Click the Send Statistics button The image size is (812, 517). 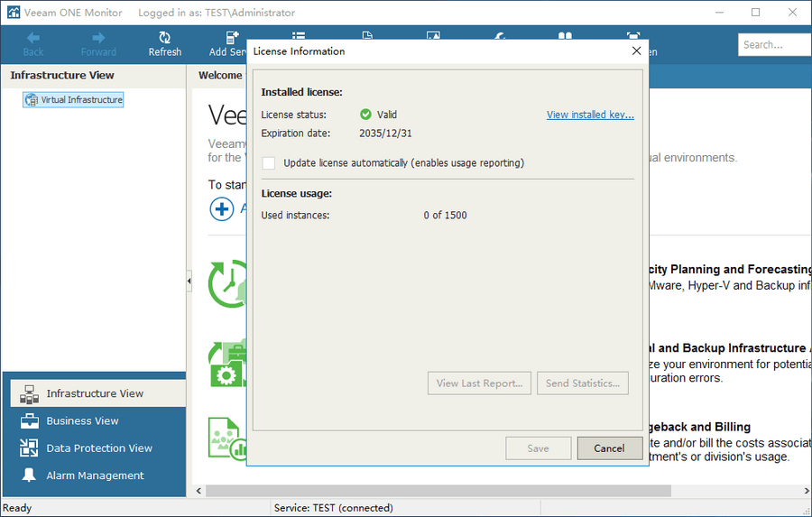(x=583, y=383)
